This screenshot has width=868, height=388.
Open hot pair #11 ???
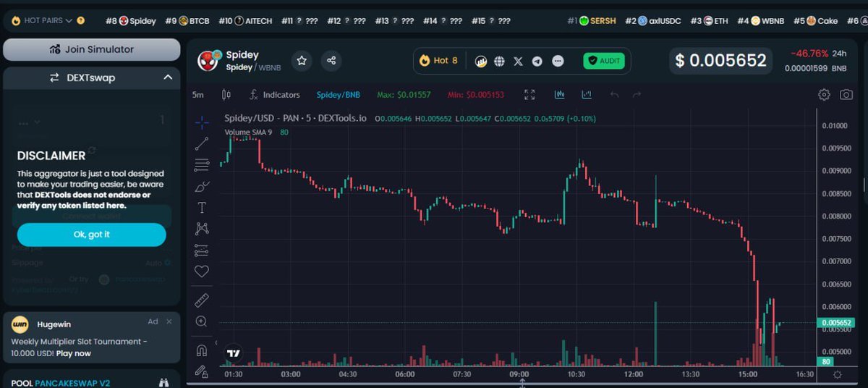(299, 20)
